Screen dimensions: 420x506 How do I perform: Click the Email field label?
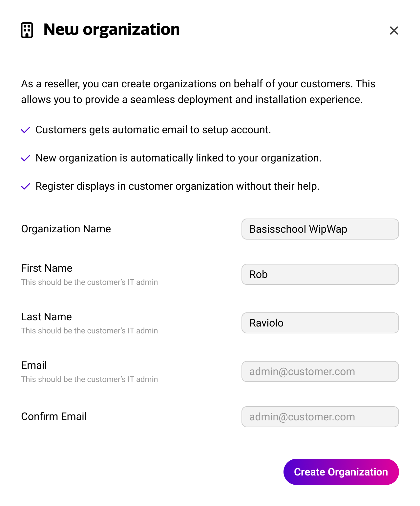(34, 365)
